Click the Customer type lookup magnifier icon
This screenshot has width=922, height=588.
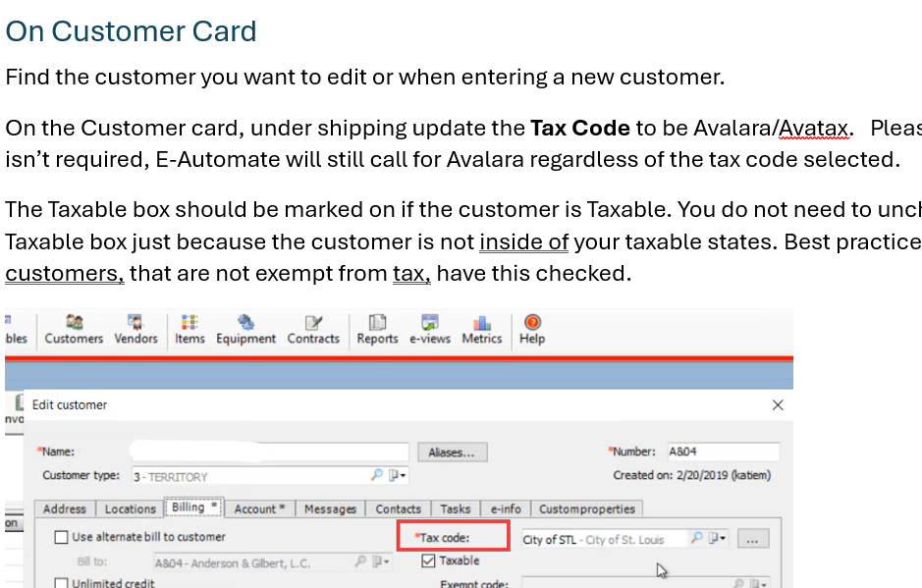tap(377, 474)
